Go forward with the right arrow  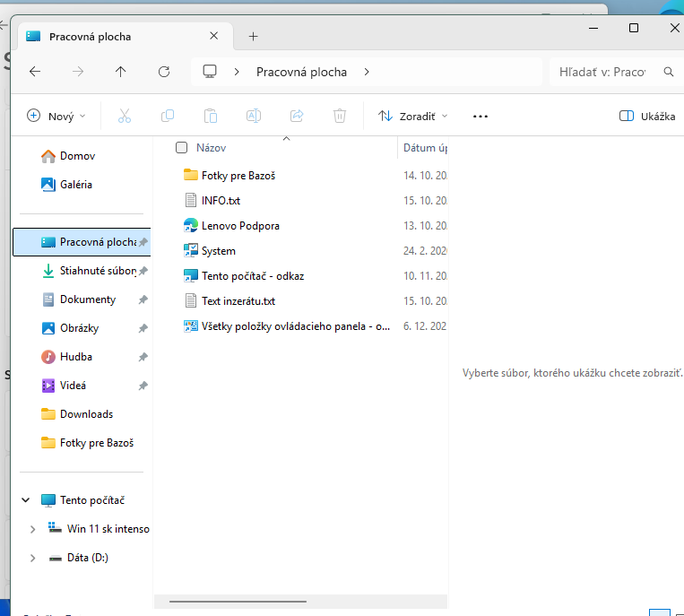[x=78, y=72]
